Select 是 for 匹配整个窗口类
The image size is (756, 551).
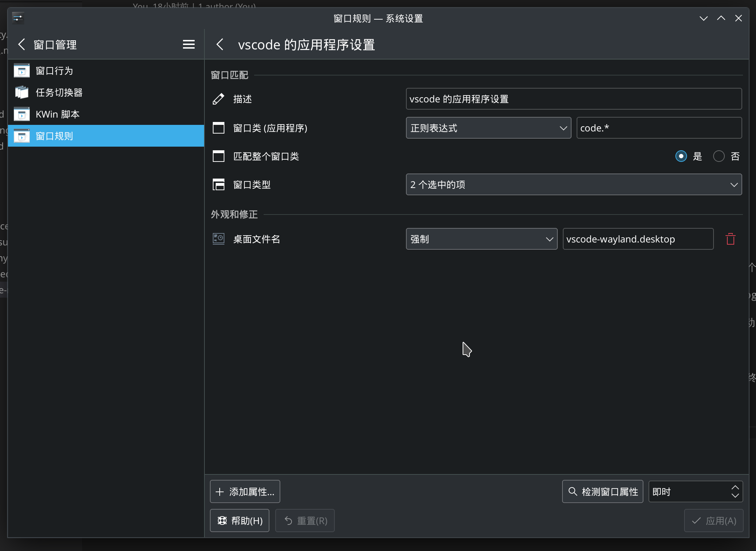pyautogui.click(x=681, y=156)
